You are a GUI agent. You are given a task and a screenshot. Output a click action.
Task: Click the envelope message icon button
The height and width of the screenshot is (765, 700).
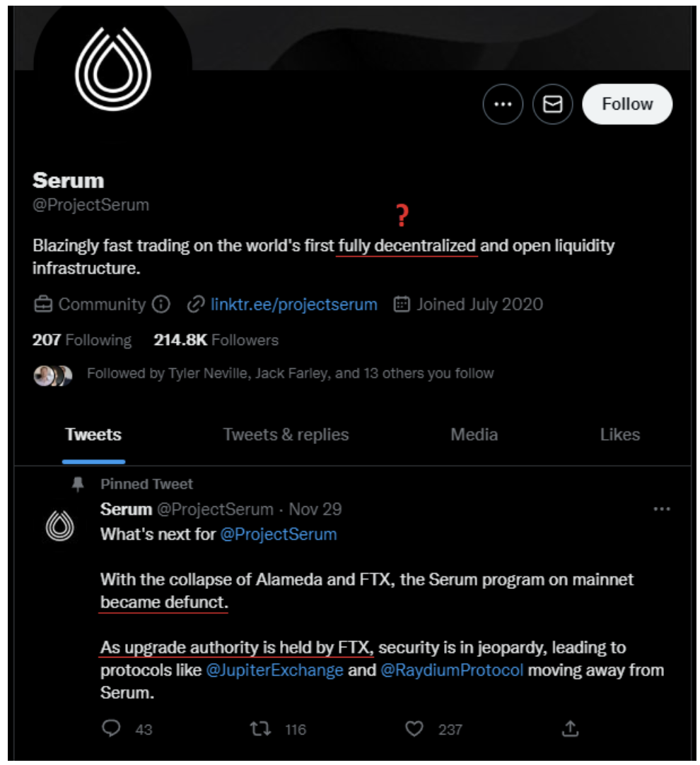pos(552,105)
